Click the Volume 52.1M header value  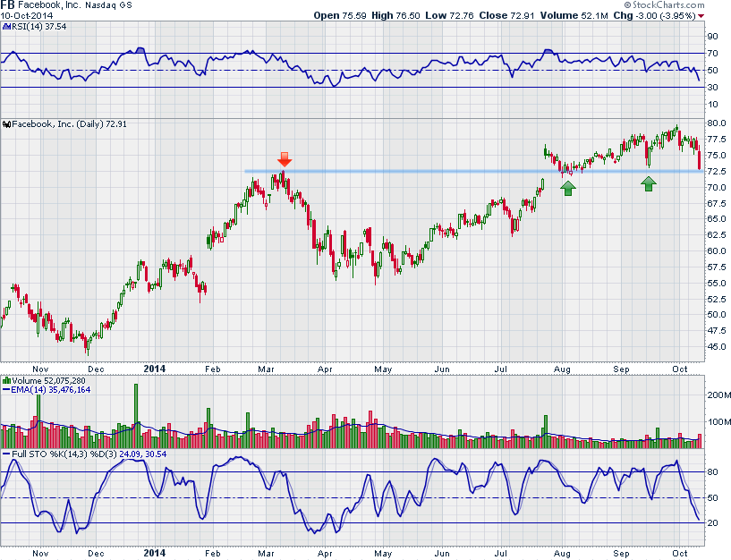click(x=574, y=15)
